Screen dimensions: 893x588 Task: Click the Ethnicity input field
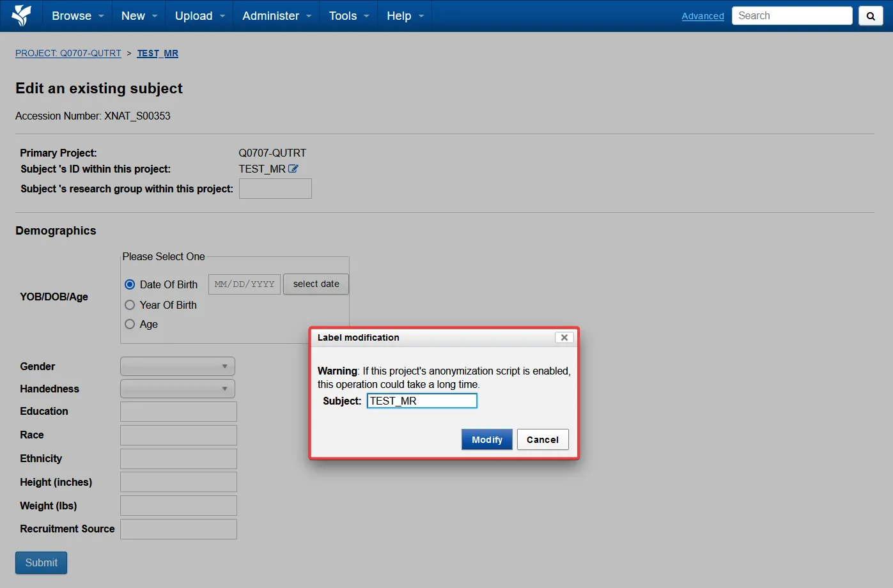pyautogui.click(x=178, y=459)
